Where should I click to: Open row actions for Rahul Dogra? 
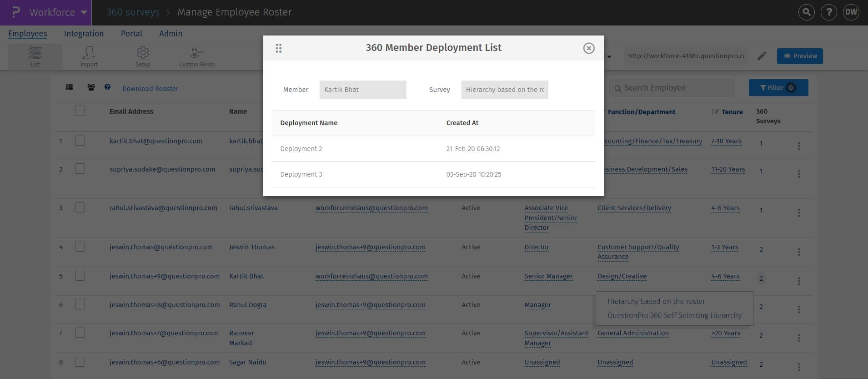pyautogui.click(x=799, y=309)
